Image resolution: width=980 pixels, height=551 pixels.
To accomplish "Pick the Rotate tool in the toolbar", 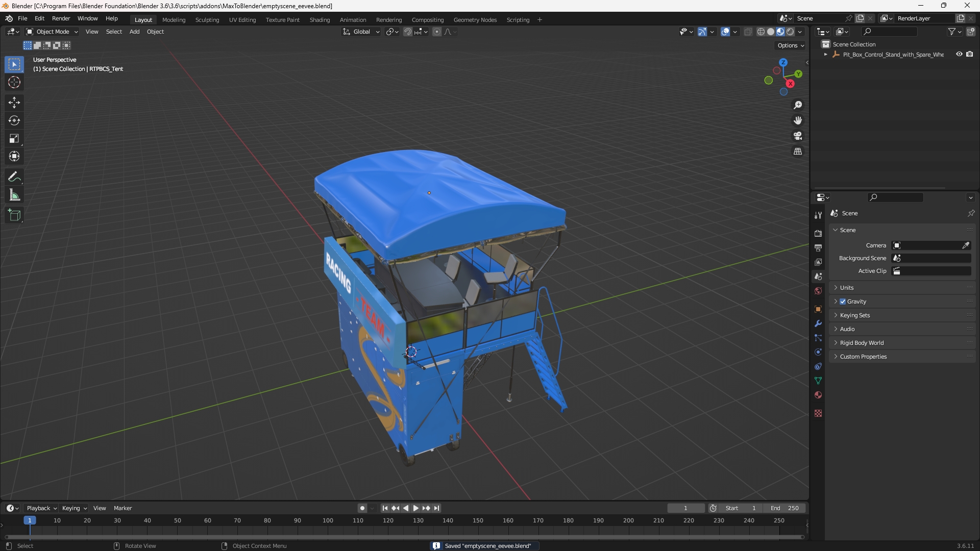I will click(x=14, y=120).
